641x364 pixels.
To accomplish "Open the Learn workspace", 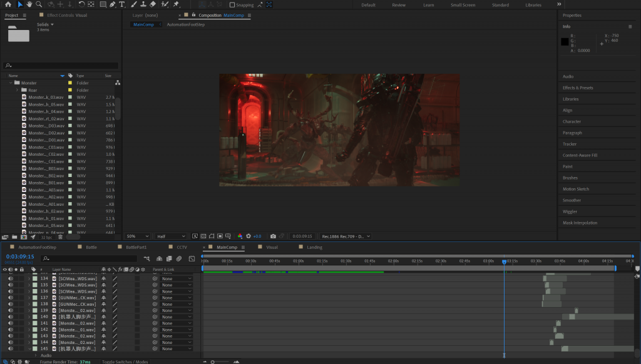I will coord(428,5).
